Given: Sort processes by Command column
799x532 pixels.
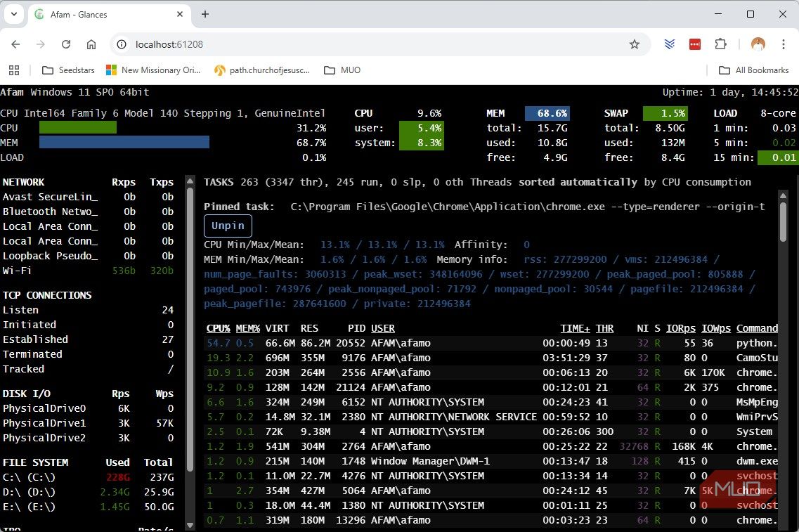Looking at the screenshot, I should (x=758, y=329).
